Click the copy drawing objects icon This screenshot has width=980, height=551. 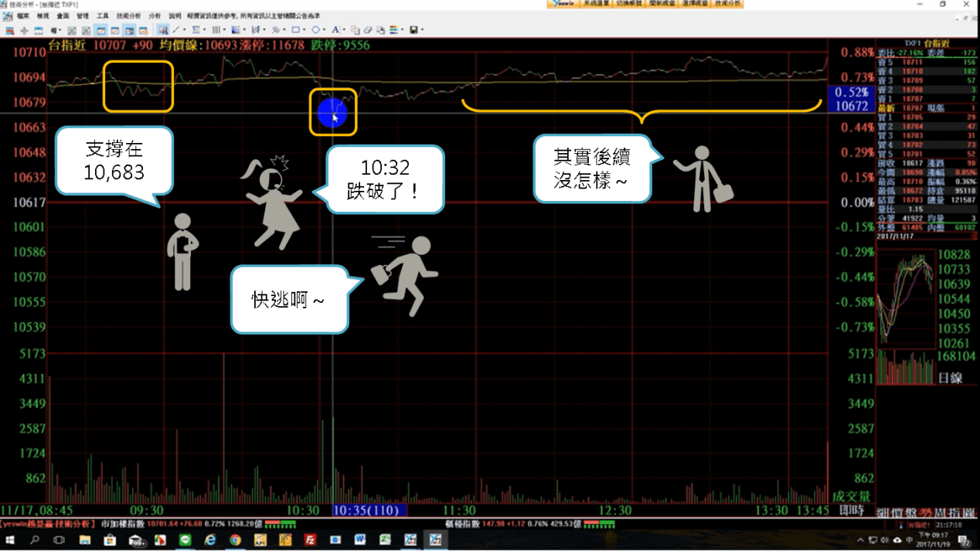pyautogui.click(x=355, y=30)
